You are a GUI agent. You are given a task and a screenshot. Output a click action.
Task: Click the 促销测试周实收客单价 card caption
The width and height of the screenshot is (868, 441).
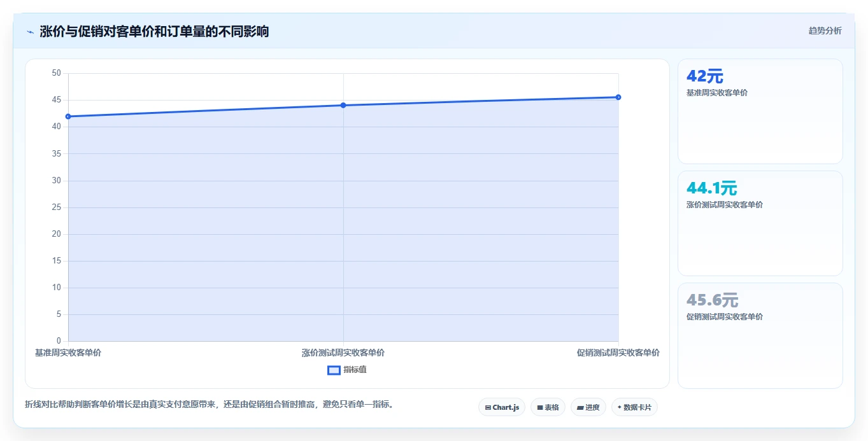point(725,317)
